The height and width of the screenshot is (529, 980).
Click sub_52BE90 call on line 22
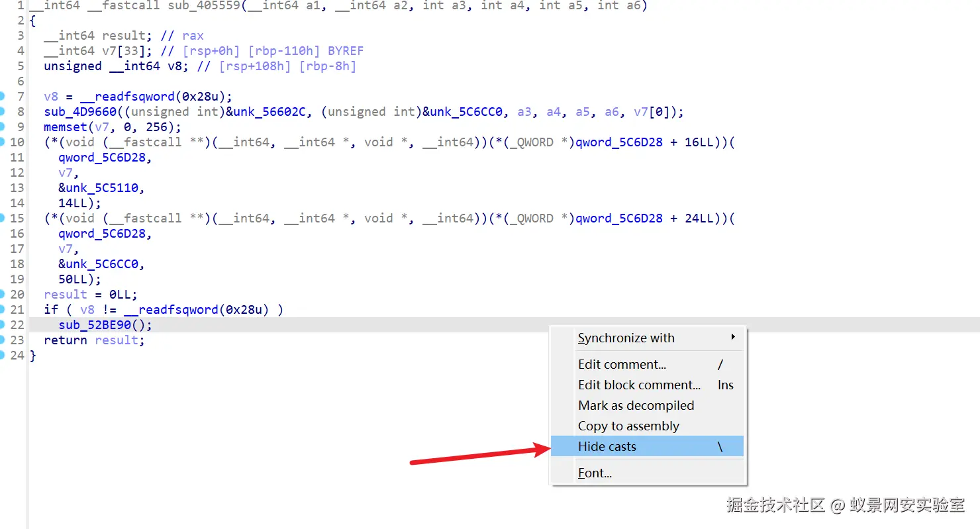(x=95, y=325)
